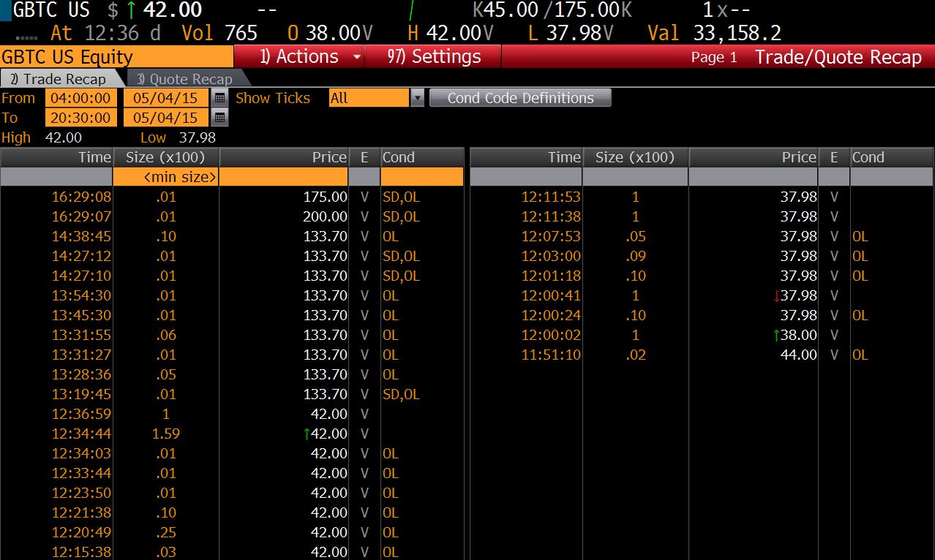Screen dimensions: 935x560
Task: Click the Vol 765 header value
Action: point(219,33)
